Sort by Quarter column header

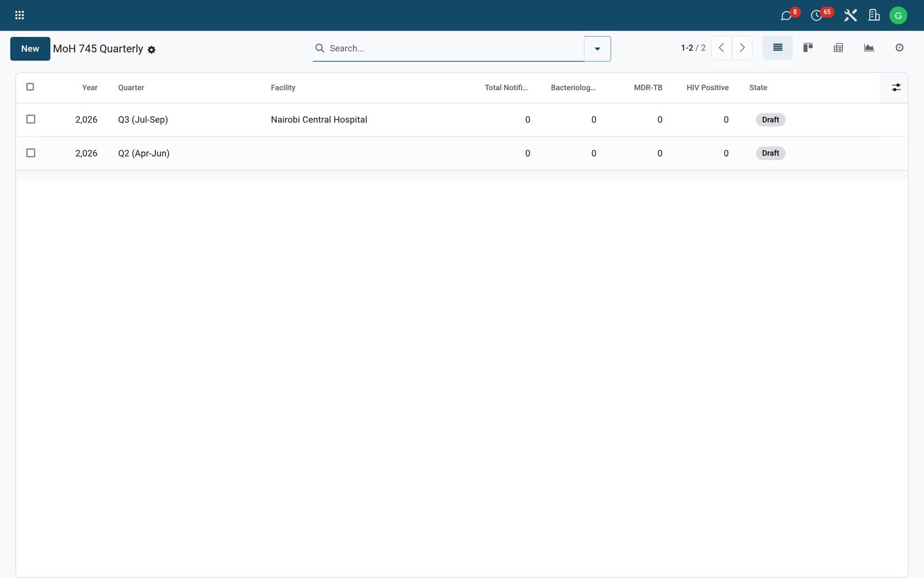tap(131, 88)
